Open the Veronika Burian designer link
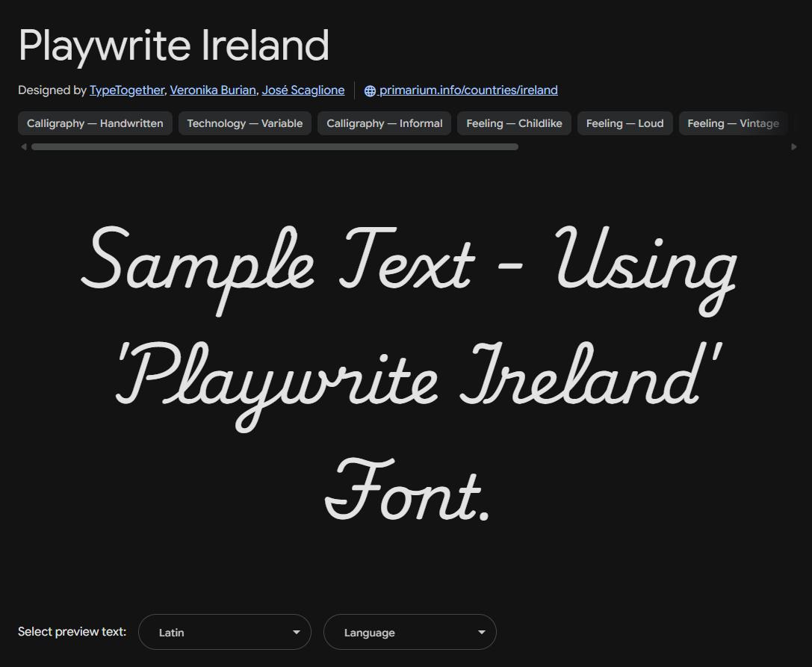The image size is (812, 667). 213,90
